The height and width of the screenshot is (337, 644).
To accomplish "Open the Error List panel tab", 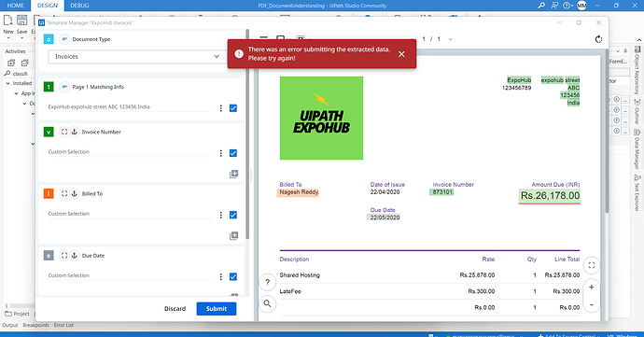I will (63, 325).
